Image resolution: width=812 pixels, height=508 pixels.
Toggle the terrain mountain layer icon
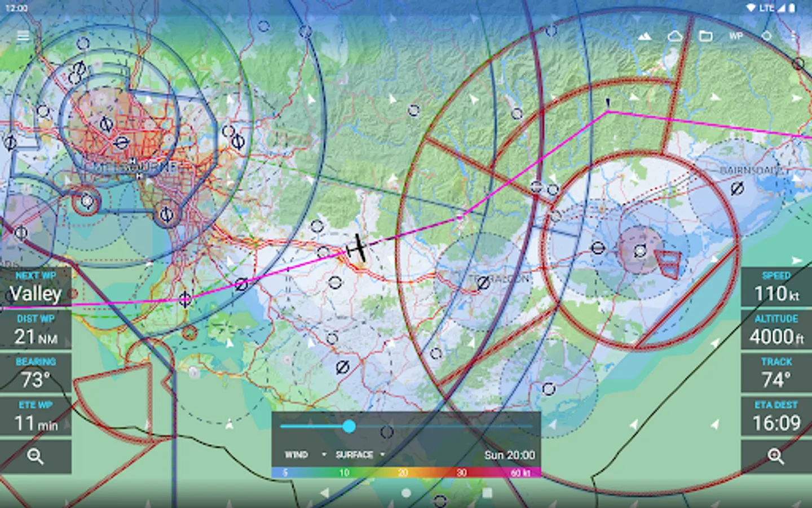click(x=645, y=36)
